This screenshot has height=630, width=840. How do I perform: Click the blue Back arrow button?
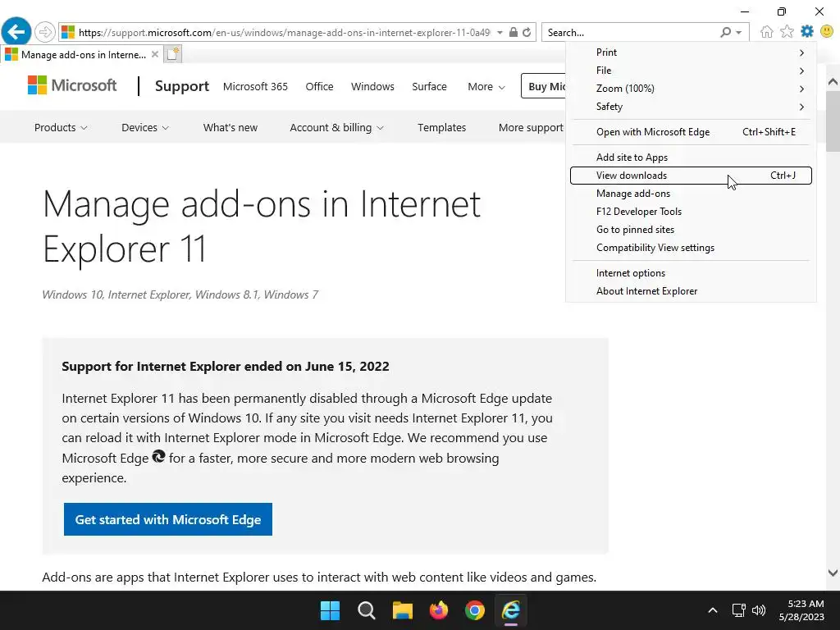16,32
